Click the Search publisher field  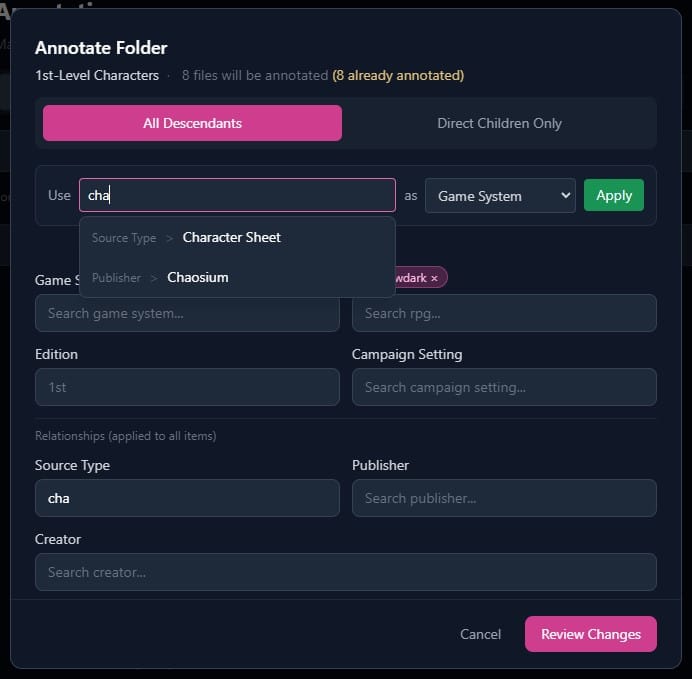504,498
